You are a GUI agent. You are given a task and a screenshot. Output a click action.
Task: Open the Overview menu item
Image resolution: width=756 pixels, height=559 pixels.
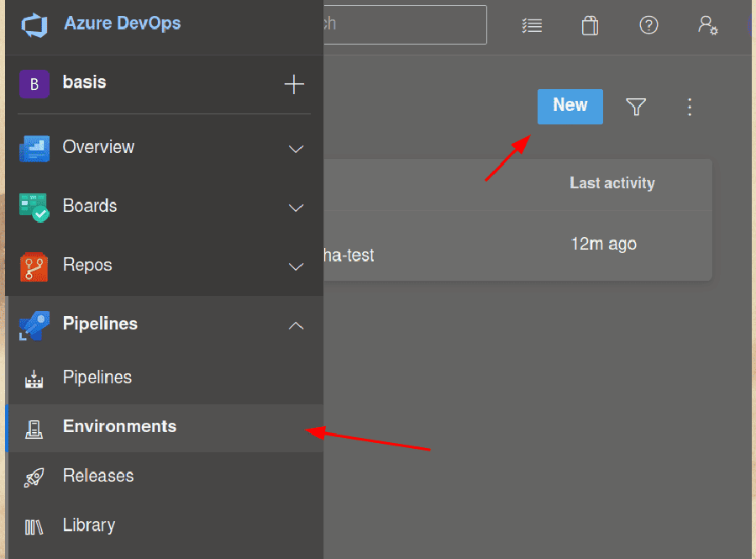[98, 147]
